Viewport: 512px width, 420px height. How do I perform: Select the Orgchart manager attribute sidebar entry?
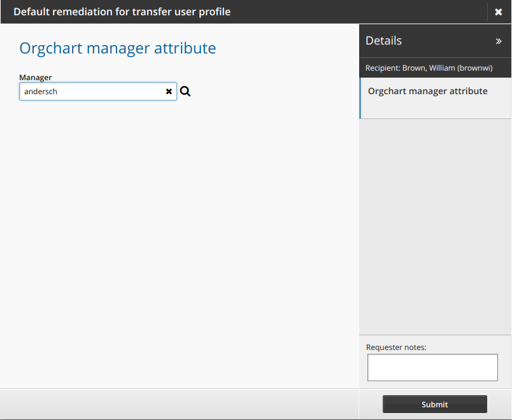coord(427,90)
